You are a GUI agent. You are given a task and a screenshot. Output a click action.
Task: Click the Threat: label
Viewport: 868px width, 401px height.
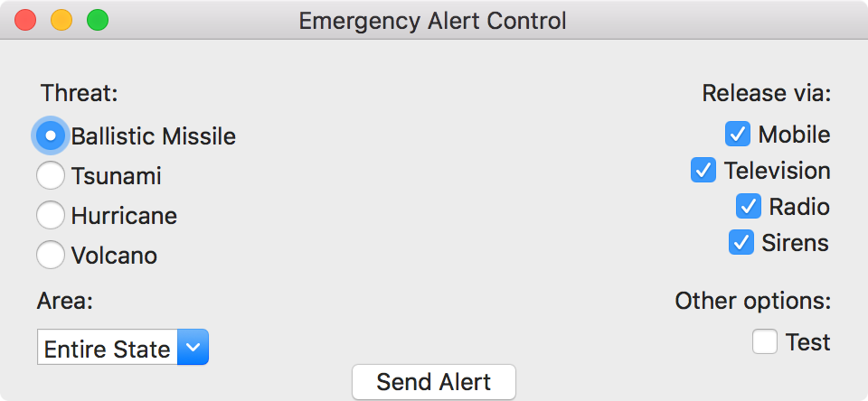pos(80,92)
